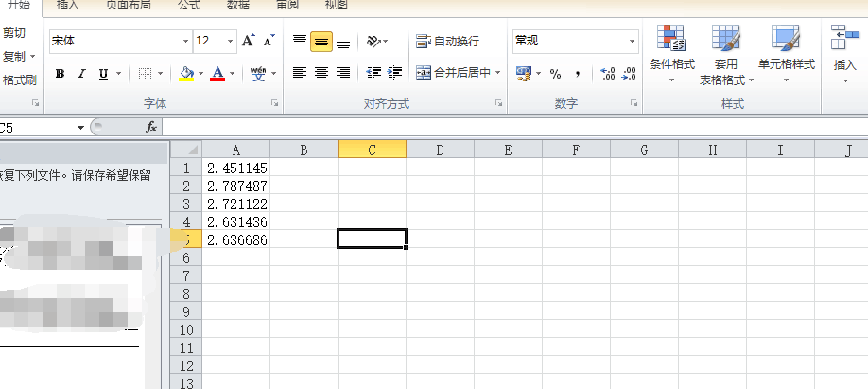Viewport: 868px width, 389px height.
Task: Click 复制 copy button
Action: (14, 57)
